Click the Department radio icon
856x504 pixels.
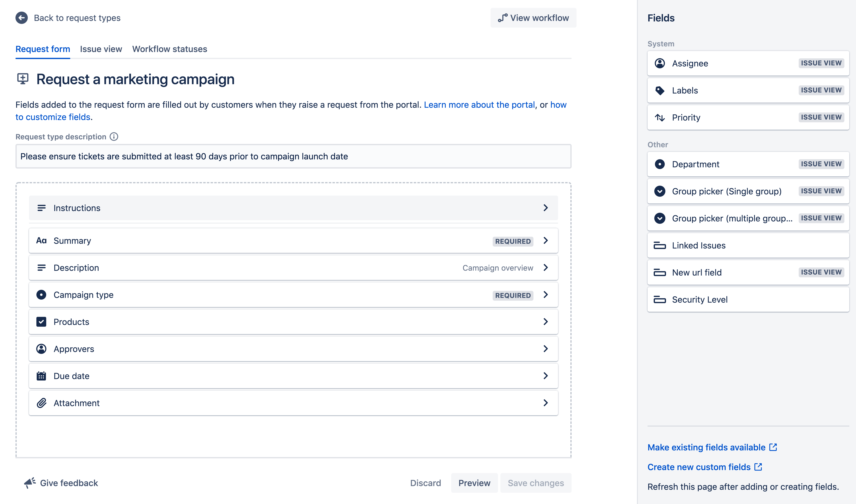tap(660, 164)
